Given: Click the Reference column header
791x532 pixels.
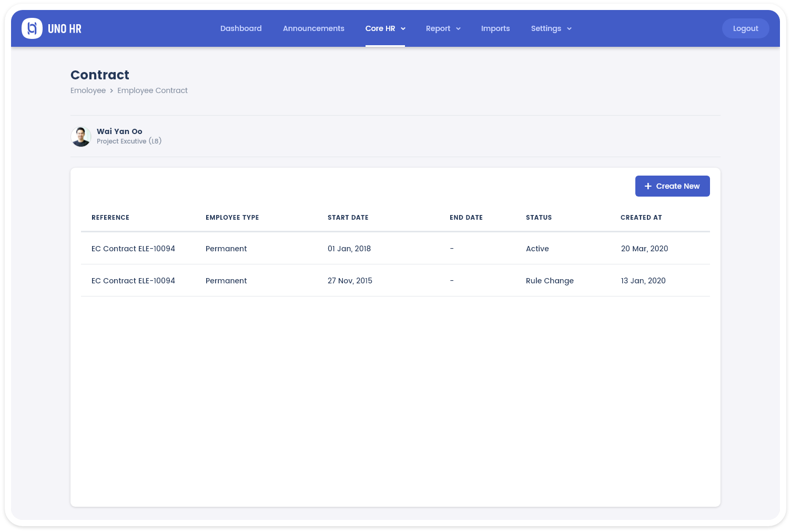Looking at the screenshot, I should (110, 218).
